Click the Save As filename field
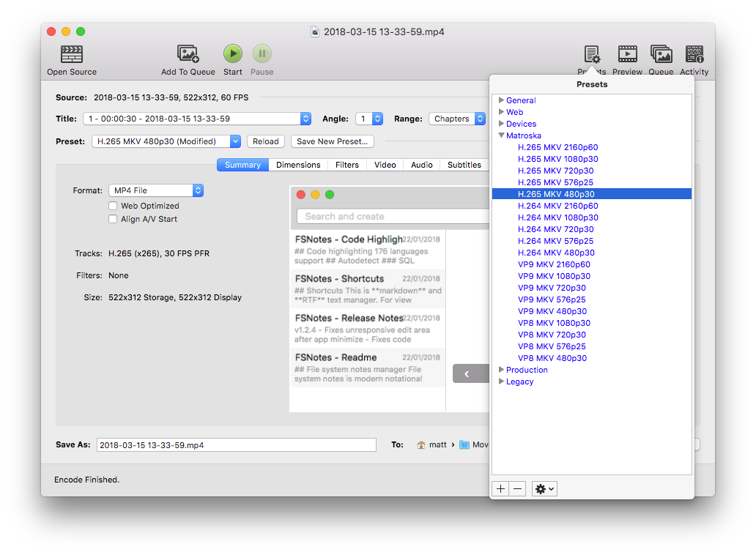 pos(236,444)
